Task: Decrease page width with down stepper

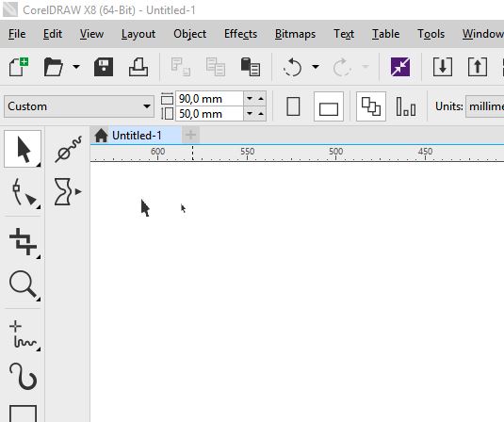Action: (250, 99)
